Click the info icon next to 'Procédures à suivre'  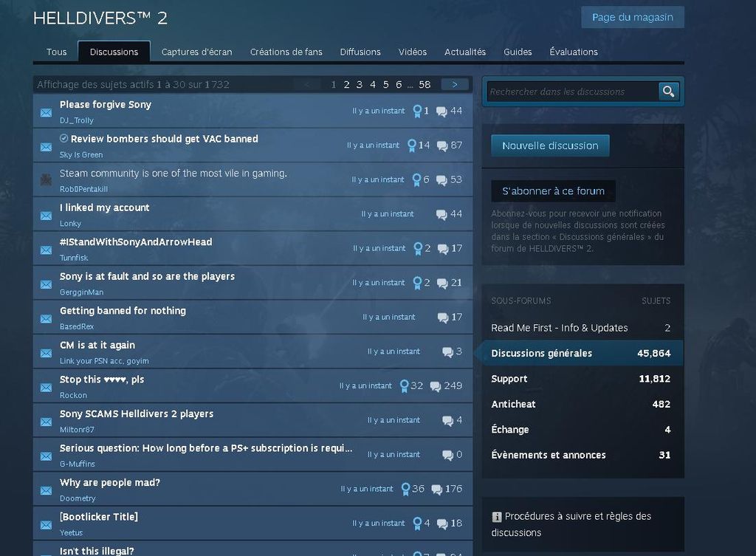pyautogui.click(x=497, y=517)
